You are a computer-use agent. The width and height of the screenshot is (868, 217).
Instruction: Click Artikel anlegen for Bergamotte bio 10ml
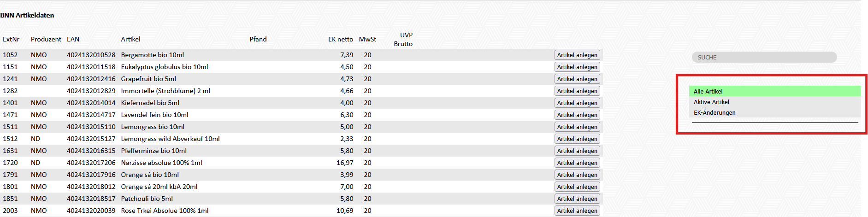[x=577, y=55]
